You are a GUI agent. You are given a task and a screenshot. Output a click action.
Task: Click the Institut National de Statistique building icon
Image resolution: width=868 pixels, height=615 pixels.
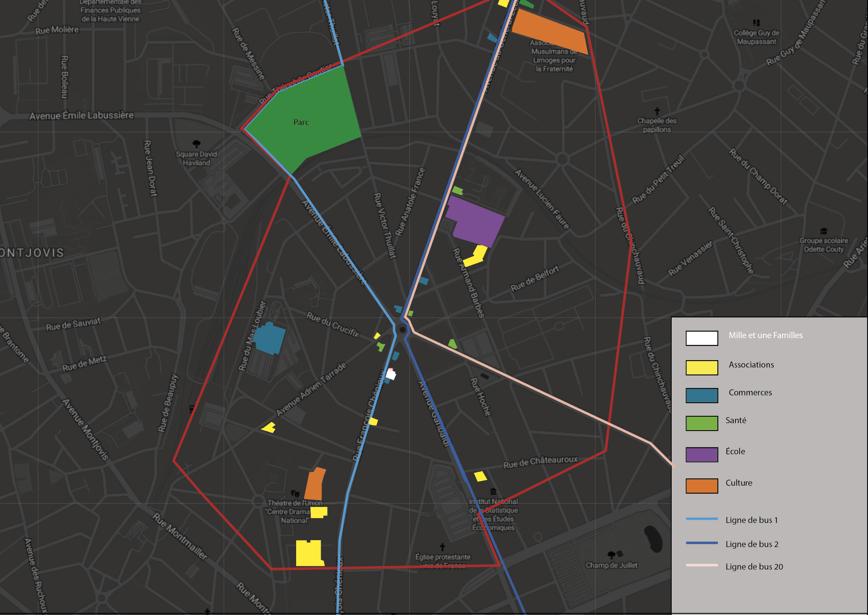pos(493,492)
